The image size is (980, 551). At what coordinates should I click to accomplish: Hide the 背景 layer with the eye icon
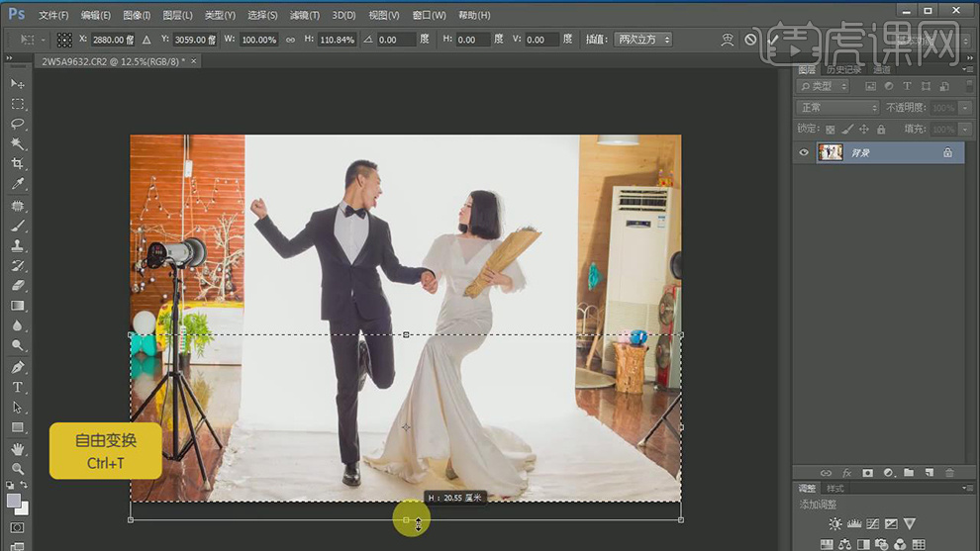coord(804,152)
